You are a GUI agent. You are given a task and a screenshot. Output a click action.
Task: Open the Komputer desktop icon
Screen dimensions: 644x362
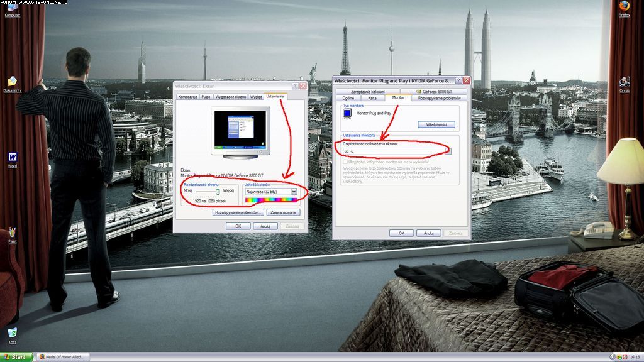pyautogui.click(x=12, y=8)
